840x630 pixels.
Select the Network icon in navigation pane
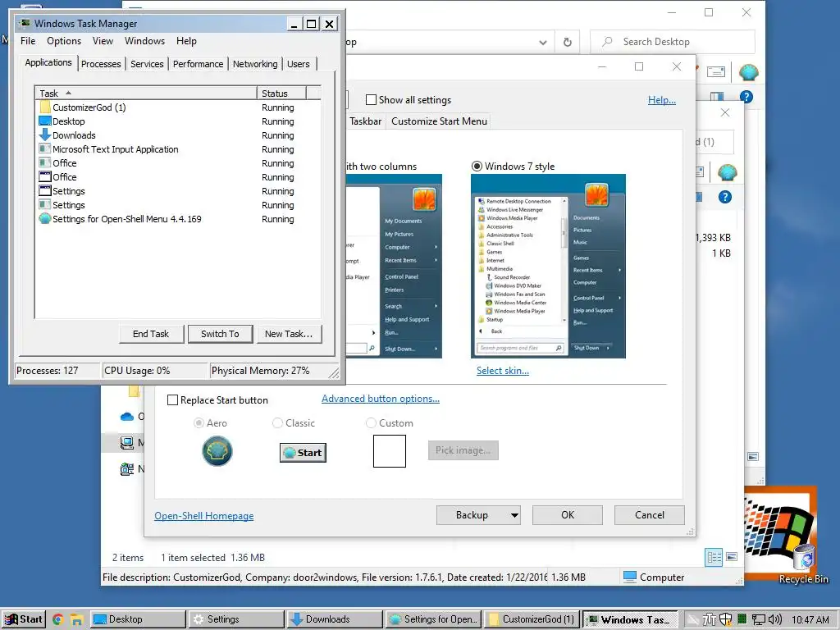127,469
